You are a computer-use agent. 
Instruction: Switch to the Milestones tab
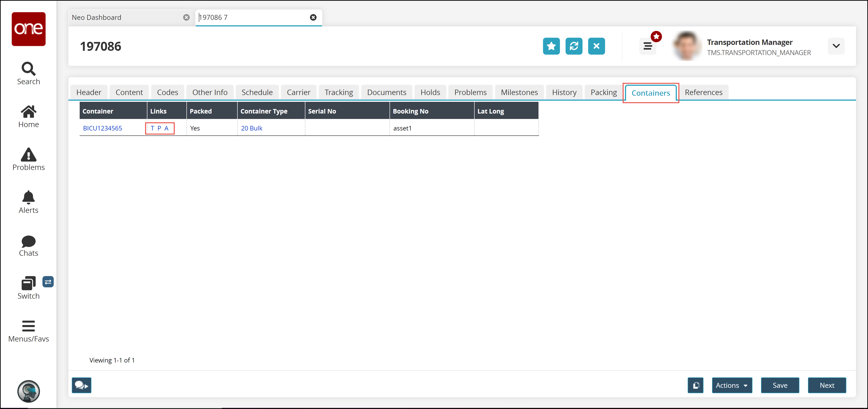pos(519,92)
